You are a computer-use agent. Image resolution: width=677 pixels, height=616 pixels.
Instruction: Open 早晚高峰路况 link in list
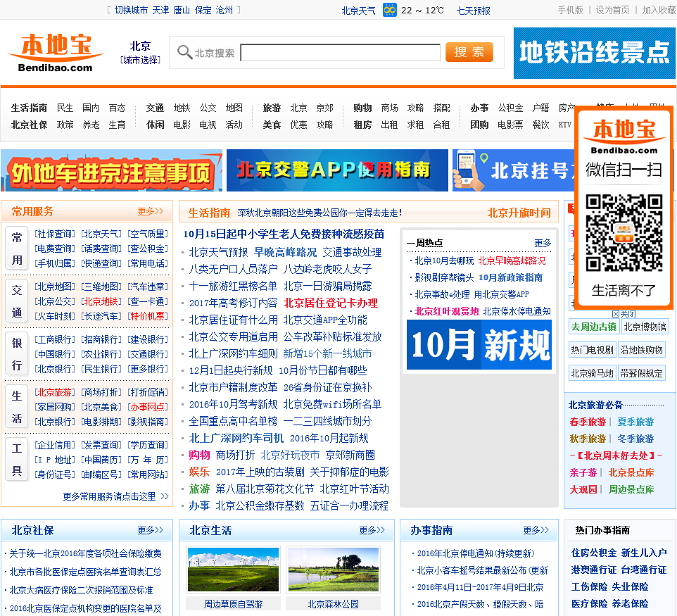point(285,252)
